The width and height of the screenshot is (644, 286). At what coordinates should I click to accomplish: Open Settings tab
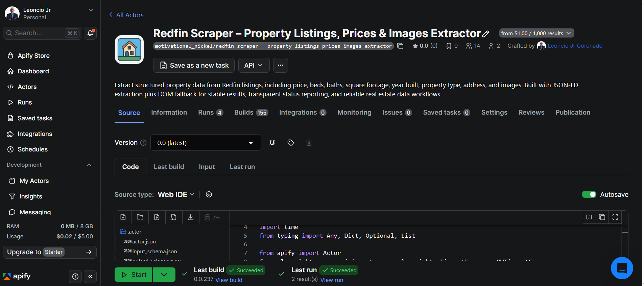tap(494, 113)
